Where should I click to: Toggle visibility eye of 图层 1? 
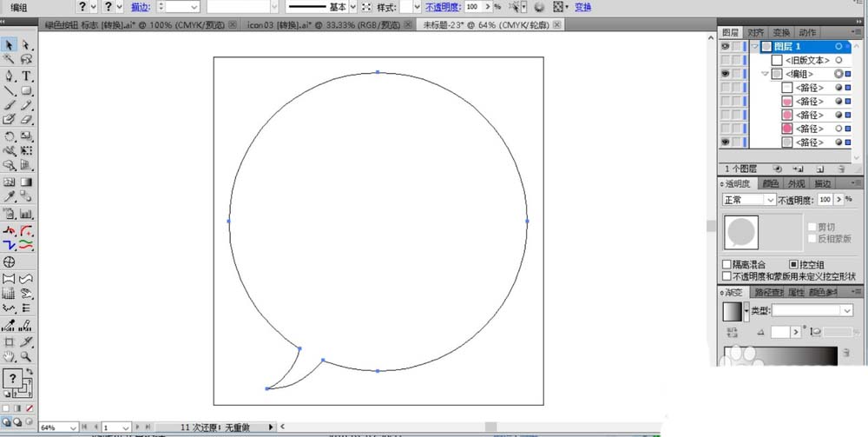725,47
